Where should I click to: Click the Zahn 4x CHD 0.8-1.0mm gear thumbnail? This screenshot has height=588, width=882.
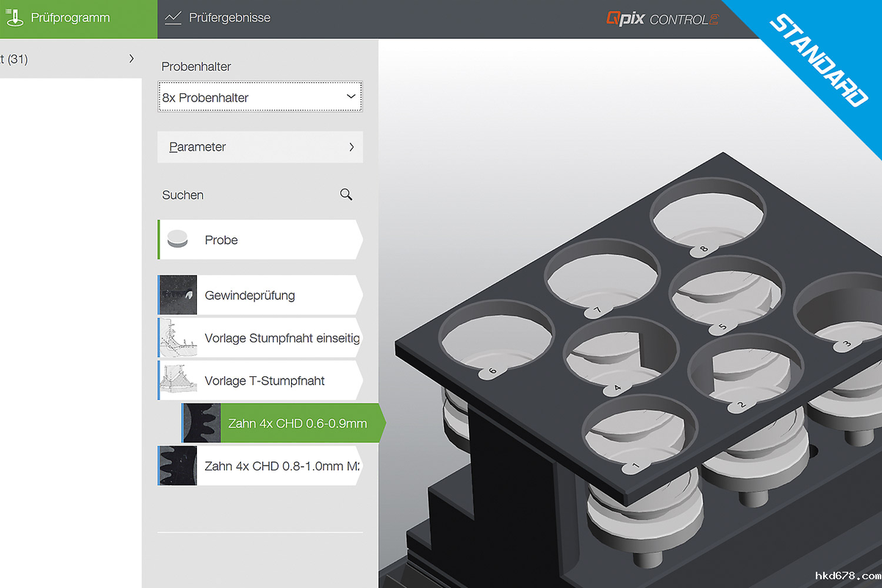pyautogui.click(x=179, y=466)
